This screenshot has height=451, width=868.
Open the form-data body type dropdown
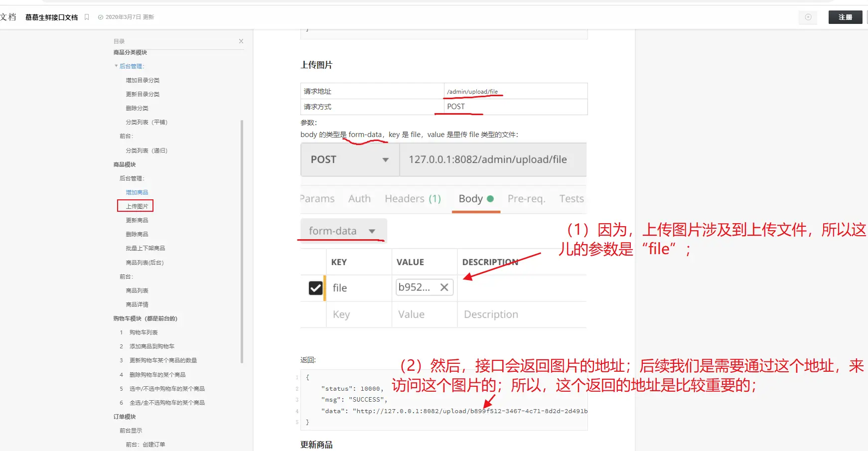343,231
